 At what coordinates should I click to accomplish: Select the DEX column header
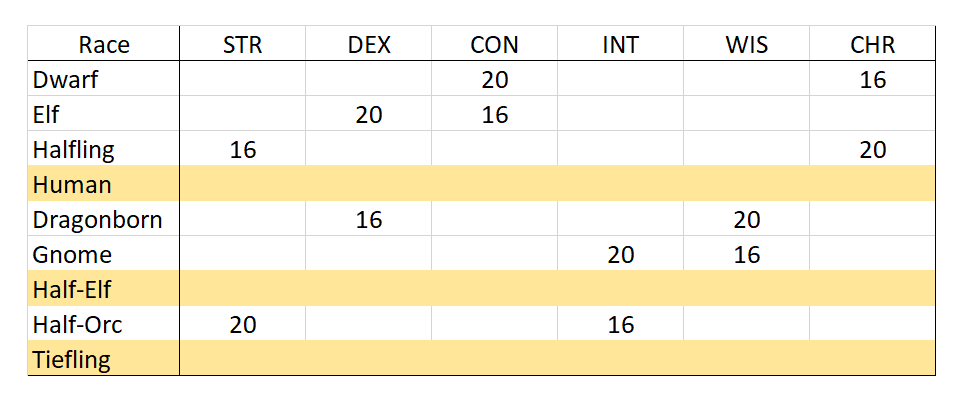tap(368, 44)
